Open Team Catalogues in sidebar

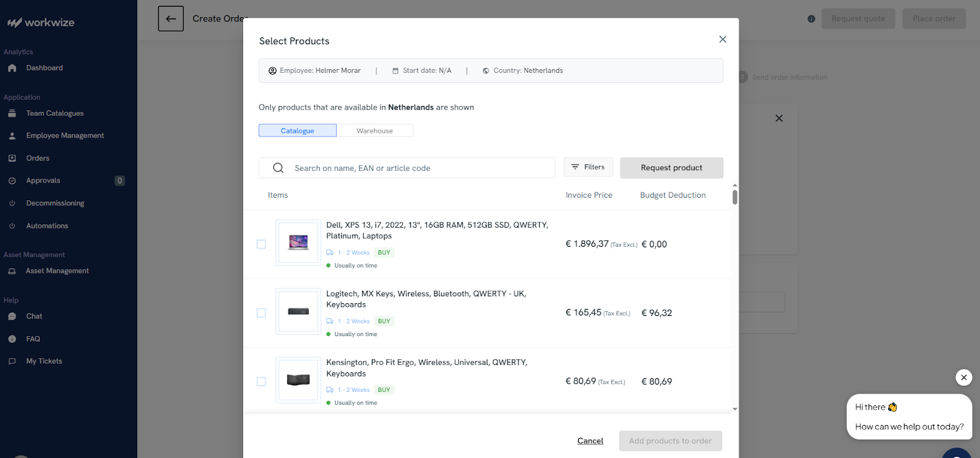pyautogui.click(x=55, y=113)
